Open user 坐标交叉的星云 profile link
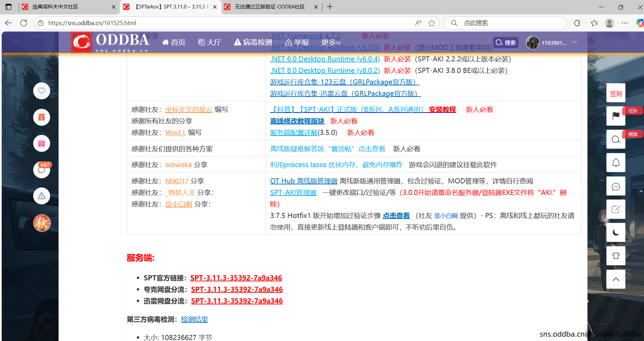Screen dimensions: 644x341 [189, 109]
